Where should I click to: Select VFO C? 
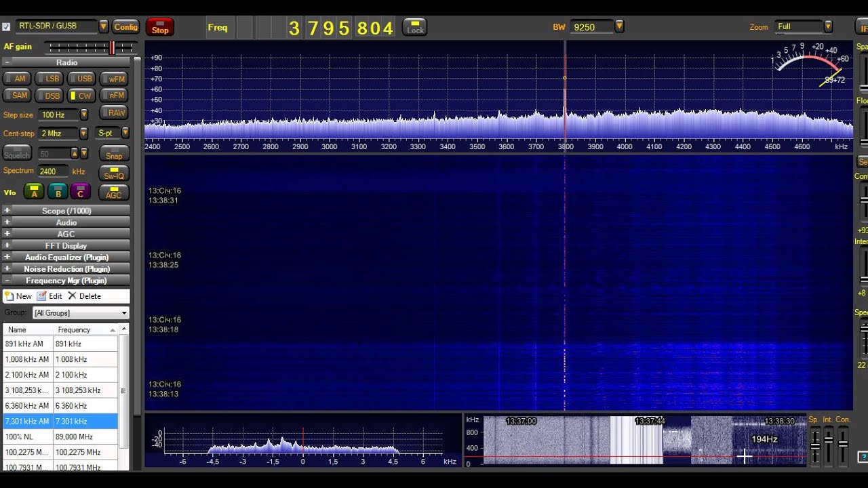coord(81,192)
